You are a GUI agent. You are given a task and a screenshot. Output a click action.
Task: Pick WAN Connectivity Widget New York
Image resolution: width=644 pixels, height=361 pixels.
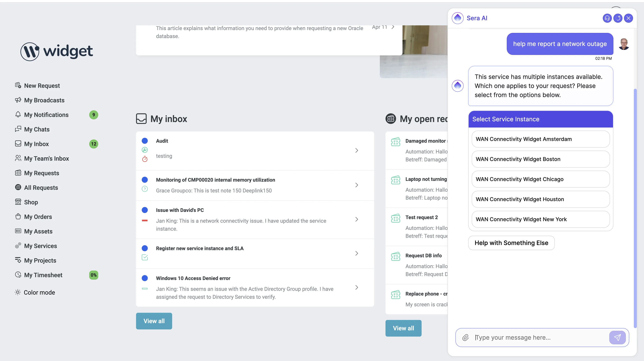pos(540,219)
